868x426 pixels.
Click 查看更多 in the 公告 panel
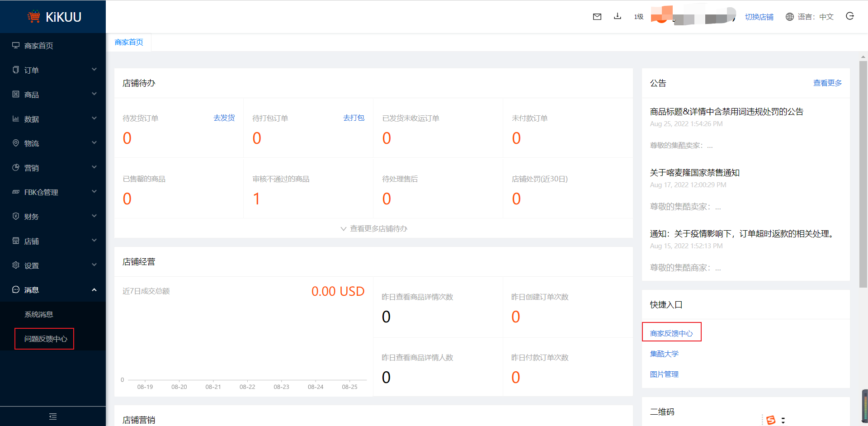[828, 83]
